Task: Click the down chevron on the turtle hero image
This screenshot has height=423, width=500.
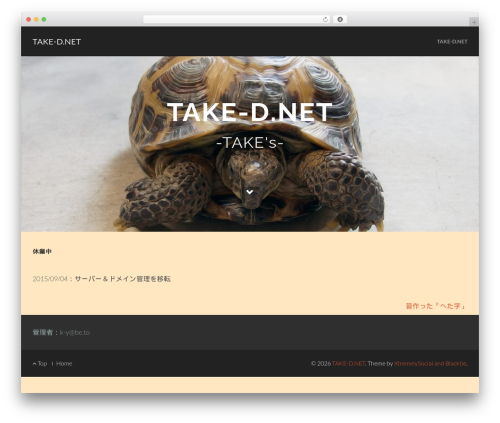Action: pos(250,192)
